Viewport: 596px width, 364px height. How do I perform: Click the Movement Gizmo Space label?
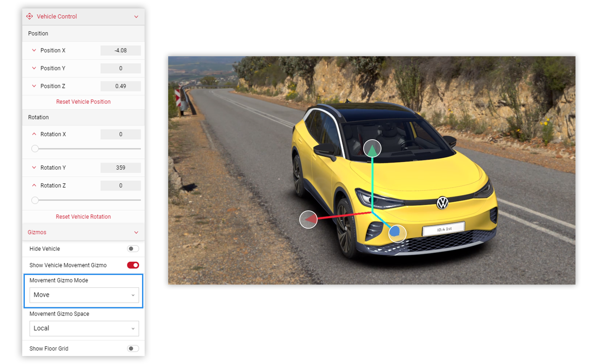(59, 314)
